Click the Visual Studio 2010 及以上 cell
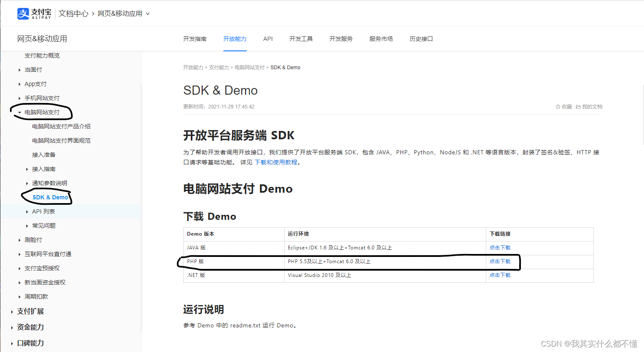This screenshot has width=644, height=352. [385, 275]
